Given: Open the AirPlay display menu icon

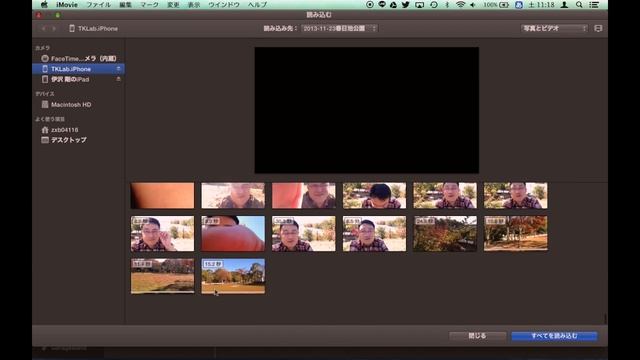Looking at the screenshot, I should pyautogui.click(x=420, y=5).
